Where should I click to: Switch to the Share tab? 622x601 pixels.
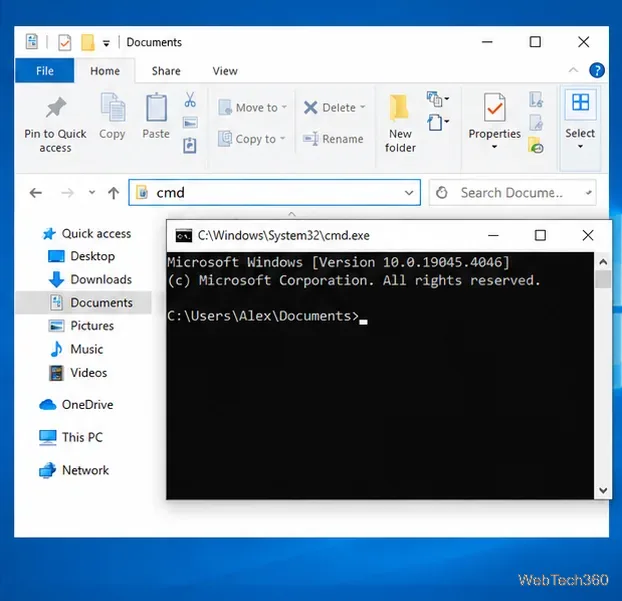[x=166, y=71]
